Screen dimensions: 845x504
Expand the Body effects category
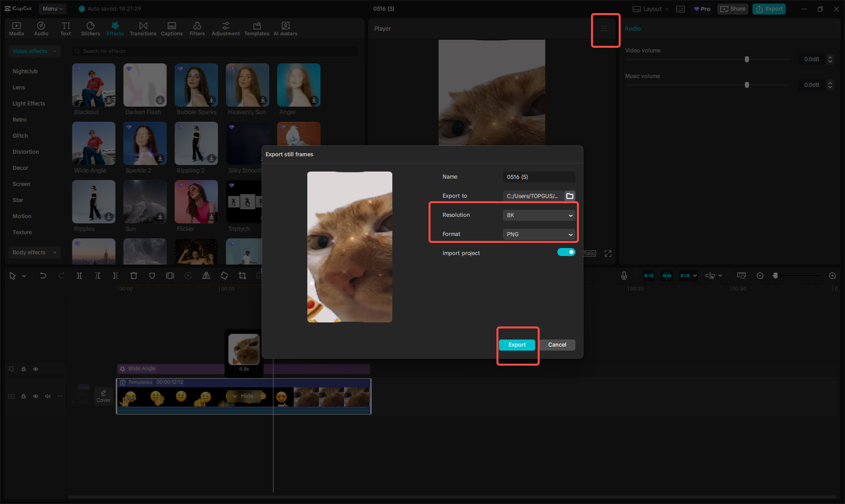(34, 253)
